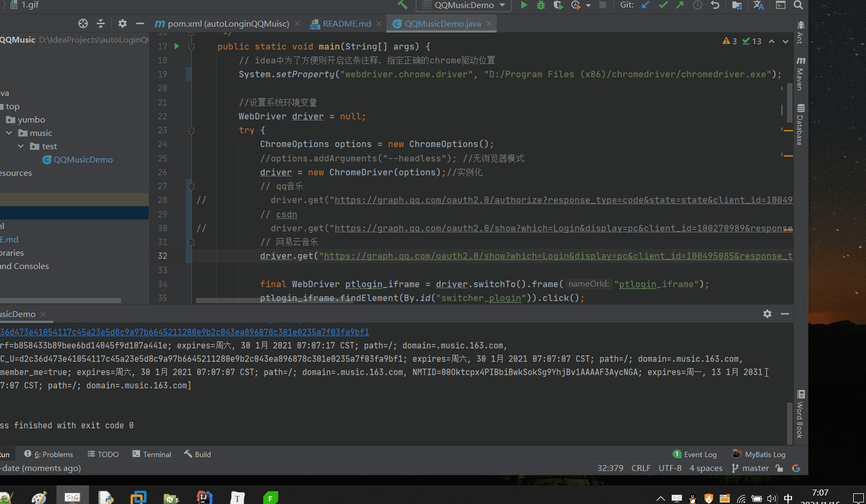Close the README.md editor tab
Viewport: 866px width, 504px height.
pyautogui.click(x=379, y=23)
